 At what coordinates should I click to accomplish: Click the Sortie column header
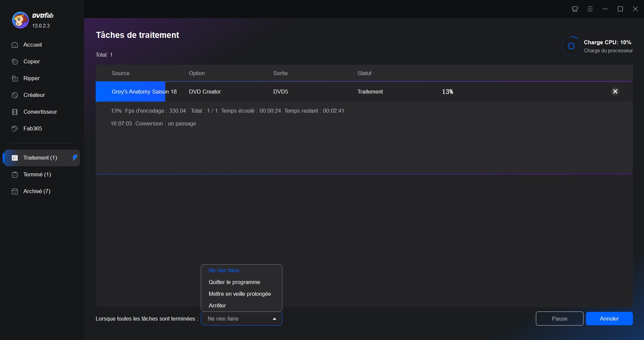(x=280, y=73)
